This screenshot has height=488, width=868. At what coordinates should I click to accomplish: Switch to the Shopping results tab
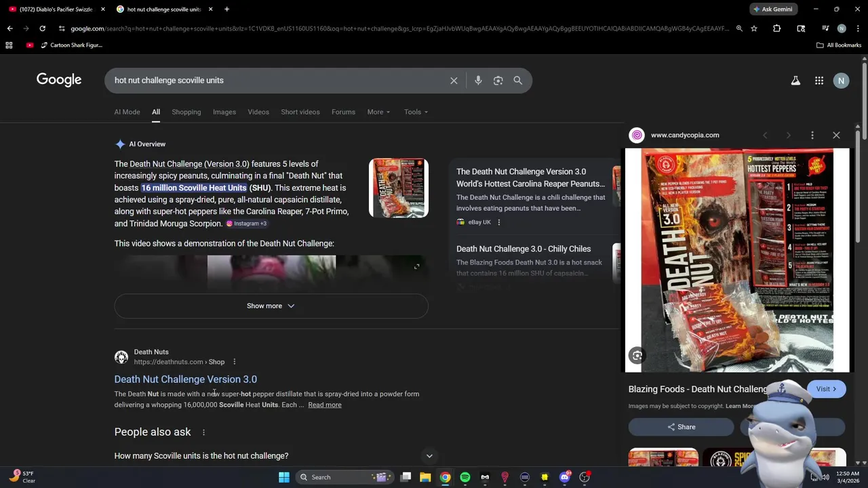coord(186,112)
